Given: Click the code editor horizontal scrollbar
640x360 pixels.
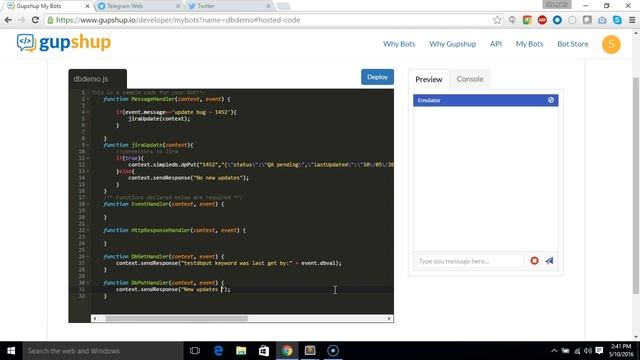Looking at the screenshot, I should coord(176,318).
